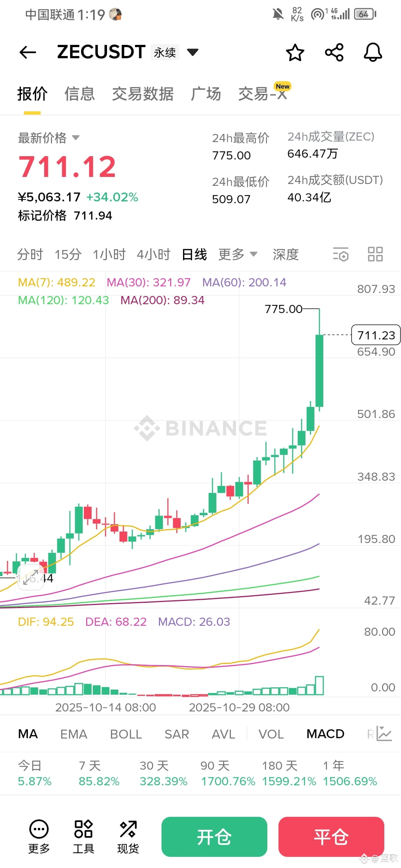
Task: Tap the battery indicator in status bar
Action: point(365,14)
